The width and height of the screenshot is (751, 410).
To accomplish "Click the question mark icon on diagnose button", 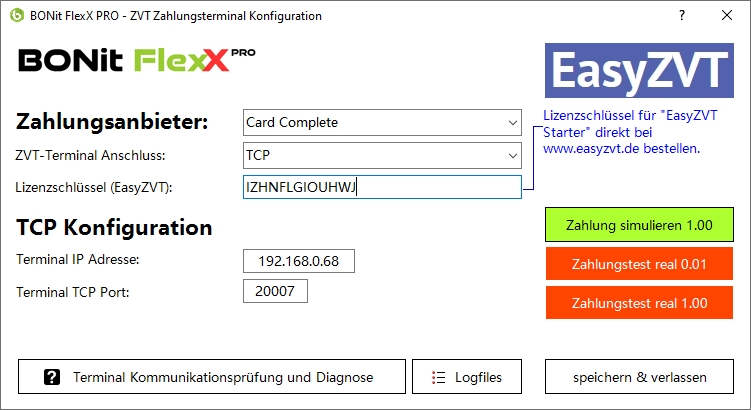I will tap(52, 377).
